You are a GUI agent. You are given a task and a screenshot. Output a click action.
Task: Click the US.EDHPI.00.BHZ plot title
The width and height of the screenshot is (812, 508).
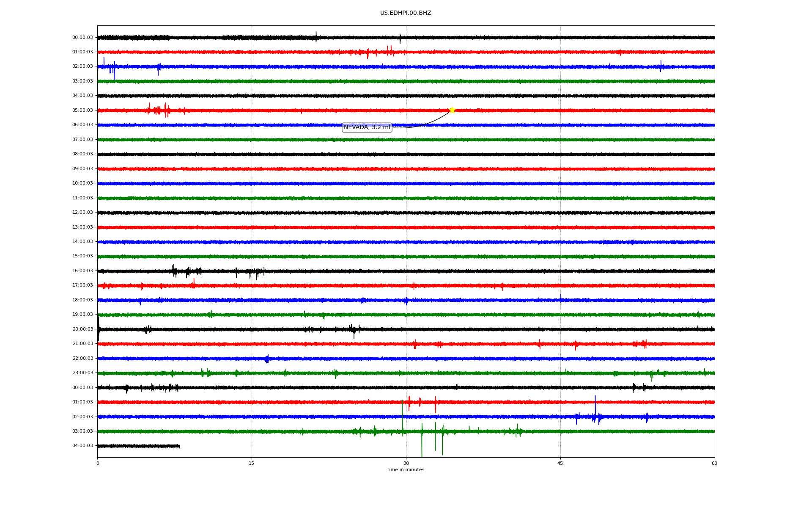[406, 13]
